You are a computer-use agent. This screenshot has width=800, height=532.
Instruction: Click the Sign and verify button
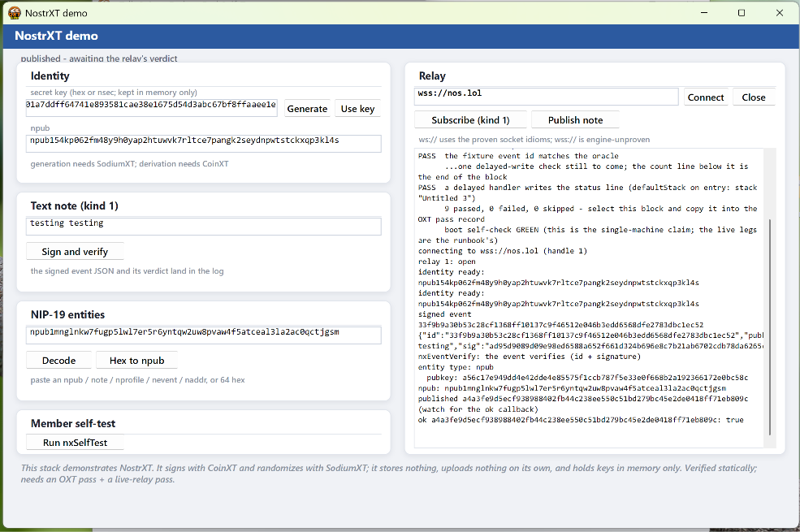coord(75,252)
